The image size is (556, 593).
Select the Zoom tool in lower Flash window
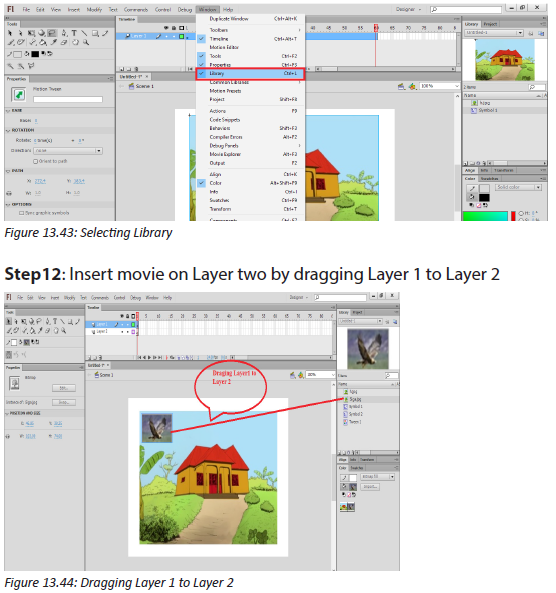[x=64, y=331]
